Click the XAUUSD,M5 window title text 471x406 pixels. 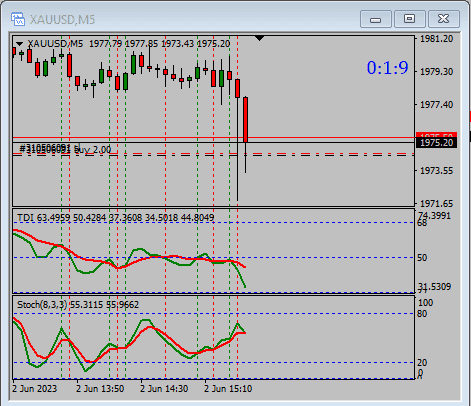(62, 20)
